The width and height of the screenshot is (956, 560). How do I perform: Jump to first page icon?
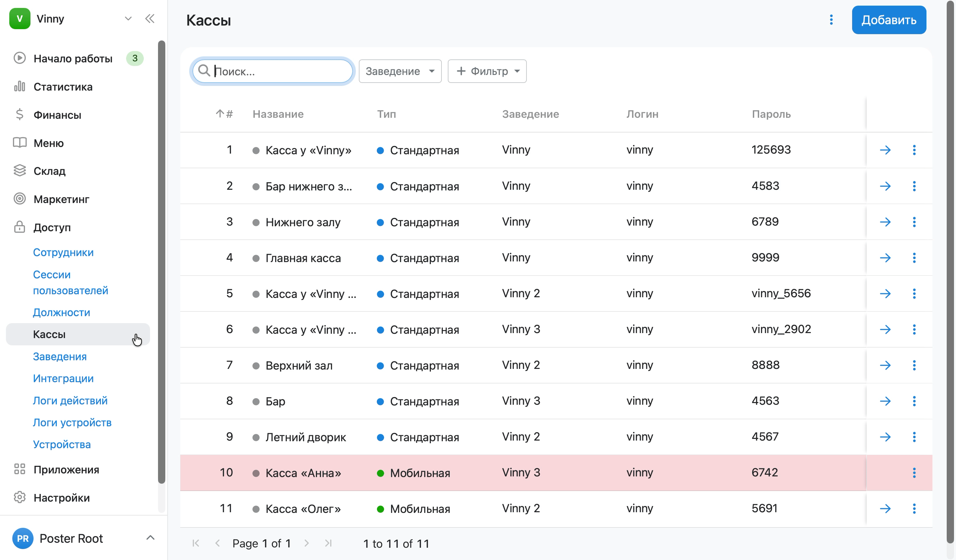(x=196, y=543)
